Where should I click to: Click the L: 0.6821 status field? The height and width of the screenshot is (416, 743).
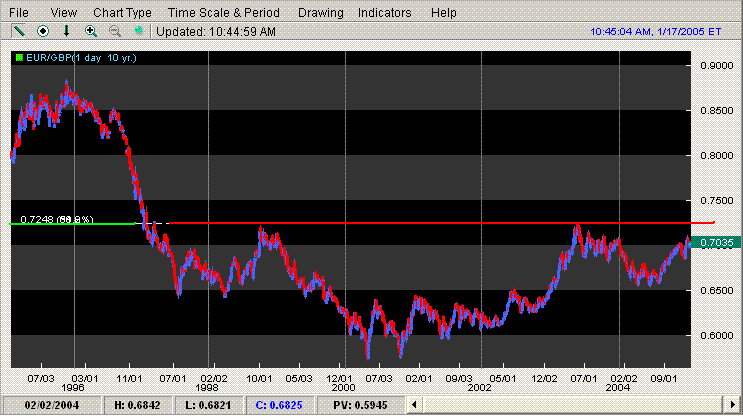pos(208,405)
